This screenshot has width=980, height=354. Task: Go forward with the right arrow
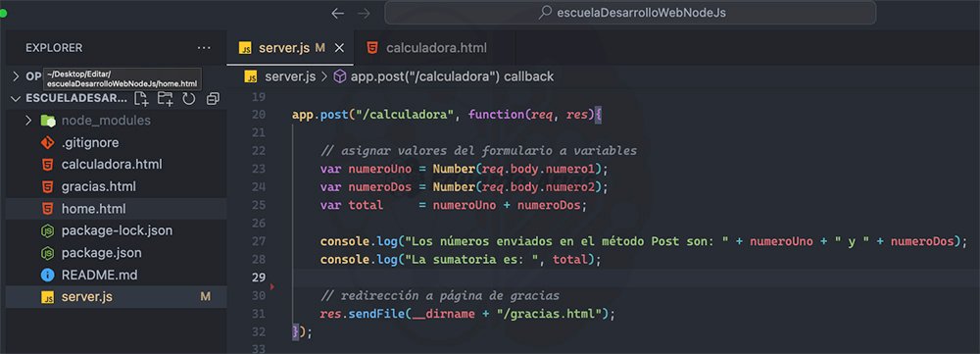point(364,13)
